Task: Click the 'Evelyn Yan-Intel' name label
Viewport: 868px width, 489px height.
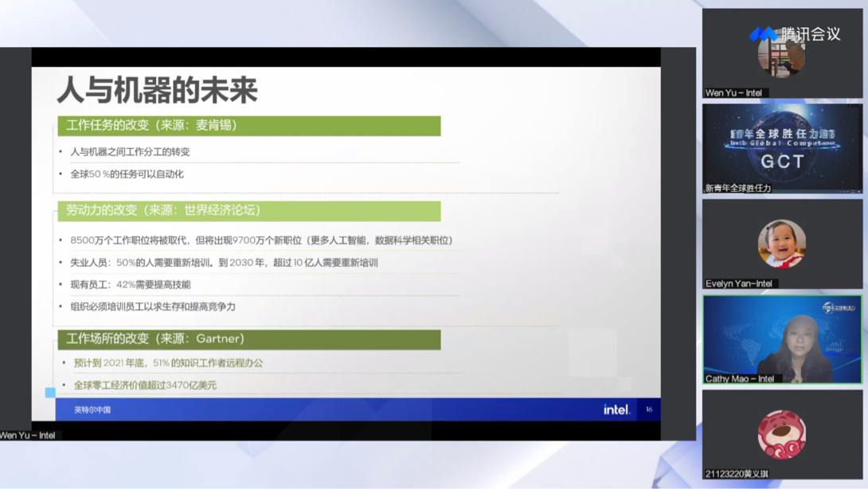Action: 739,284
